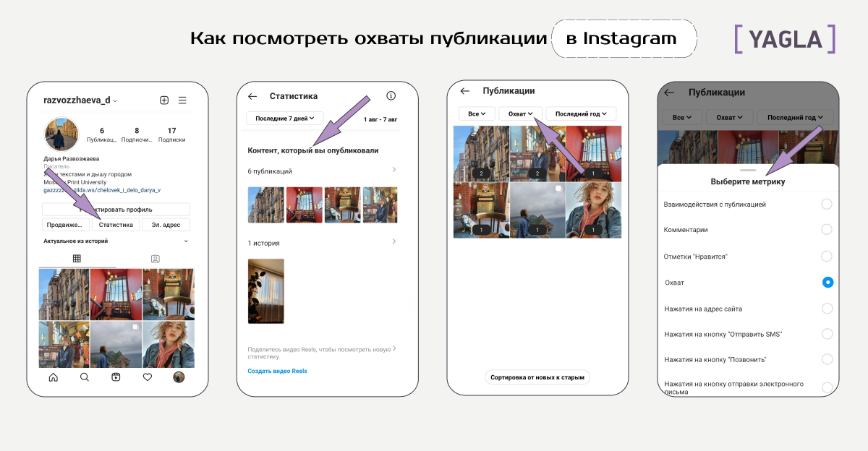Tap the home icon in bottom navigation
Viewport: 868px width, 451px height.
click(x=53, y=377)
